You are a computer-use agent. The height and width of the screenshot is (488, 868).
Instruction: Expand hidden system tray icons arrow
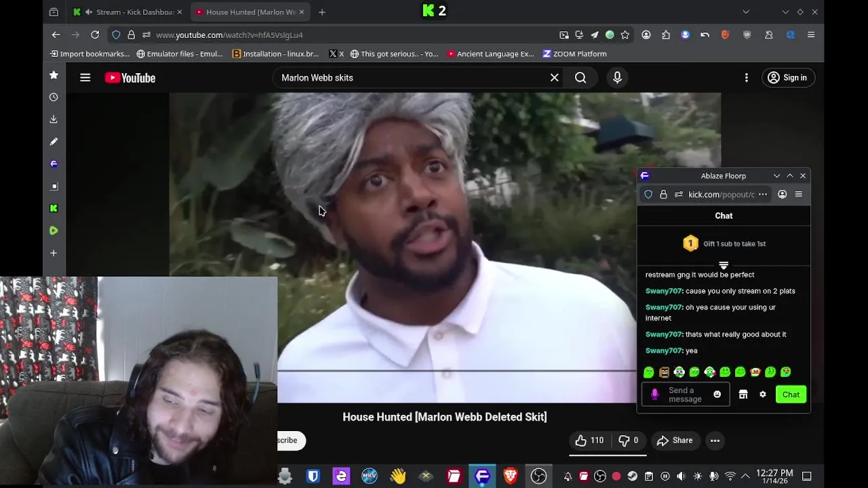tap(745, 476)
